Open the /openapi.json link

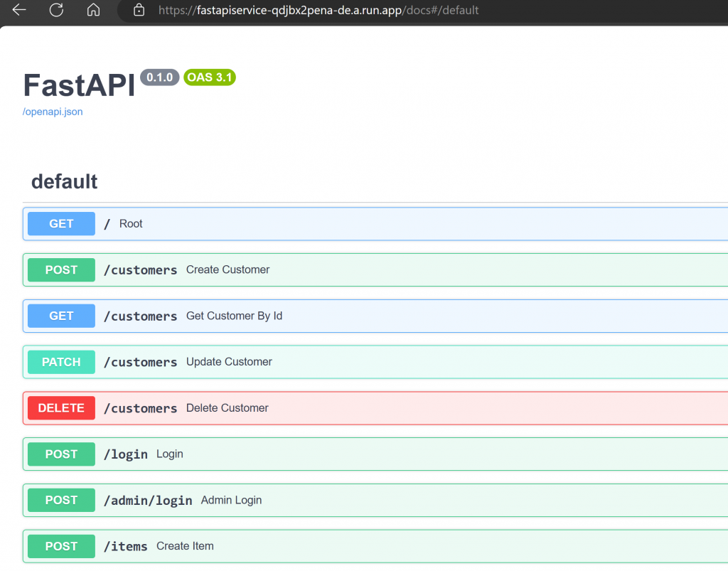point(53,112)
